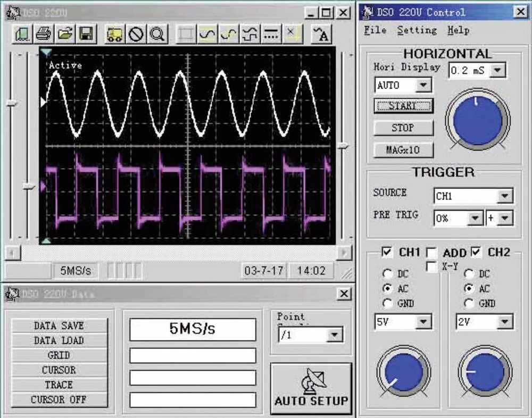The image size is (532, 418).
Task: Click the open folder icon
Action: click(x=64, y=34)
